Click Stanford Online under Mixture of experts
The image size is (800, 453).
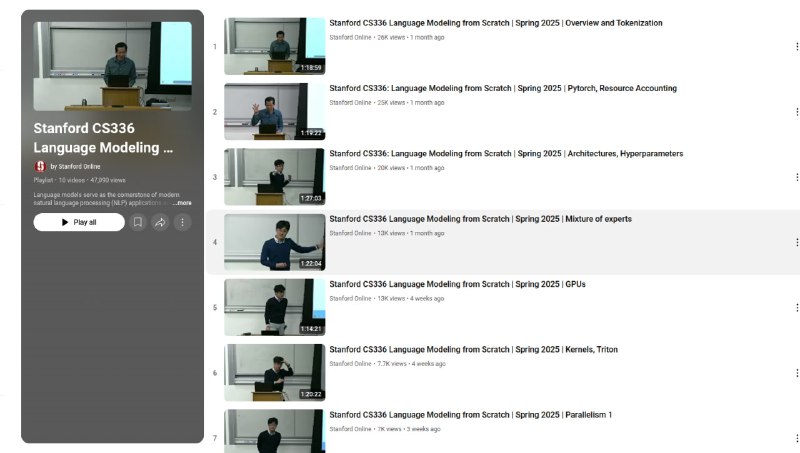pos(350,233)
